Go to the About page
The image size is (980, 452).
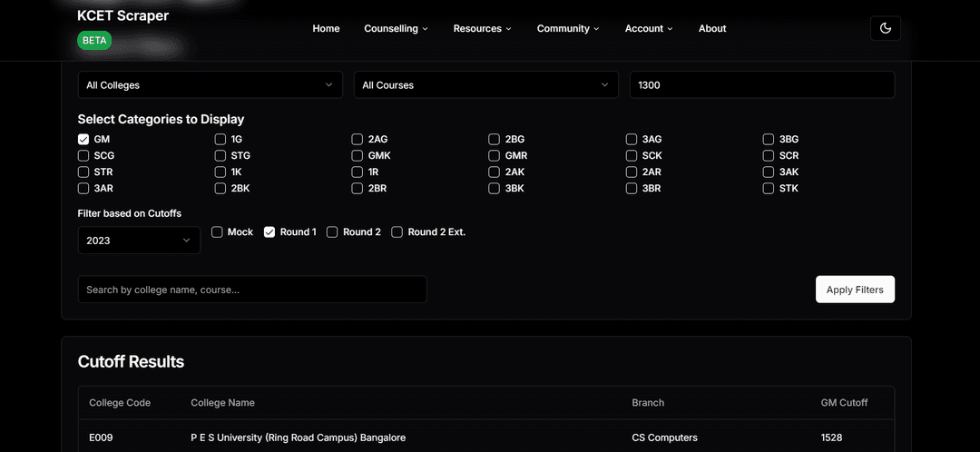pyautogui.click(x=712, y=28)
